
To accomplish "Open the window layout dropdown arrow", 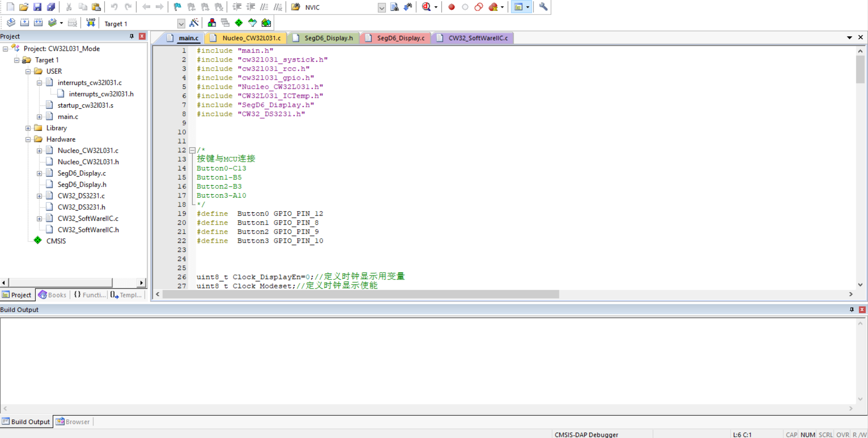I will pos(528,7).
